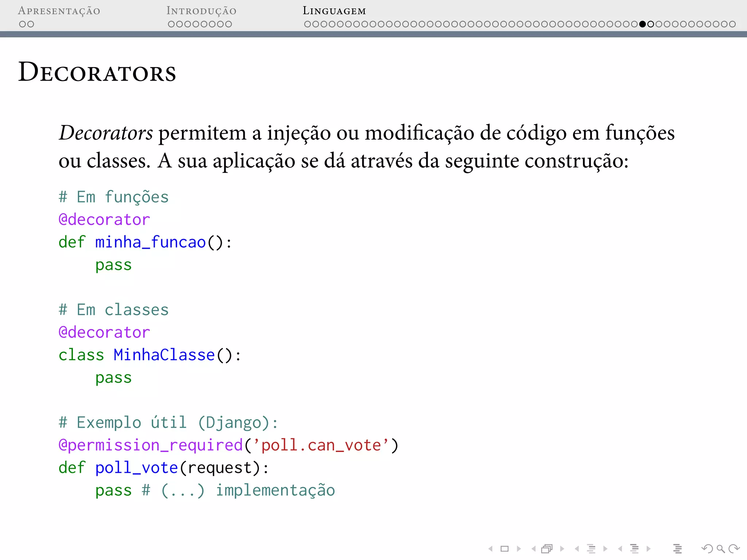The height and width of the screenshot is (560, 747).
Task: Click '@decorator' above 'def minha_funcao'
Action: 104,219
